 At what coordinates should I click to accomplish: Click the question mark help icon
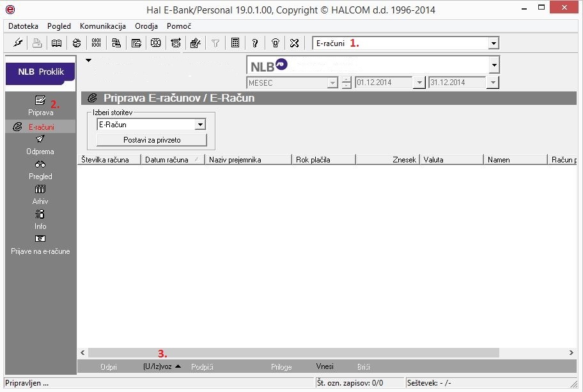tap(254, 43)
